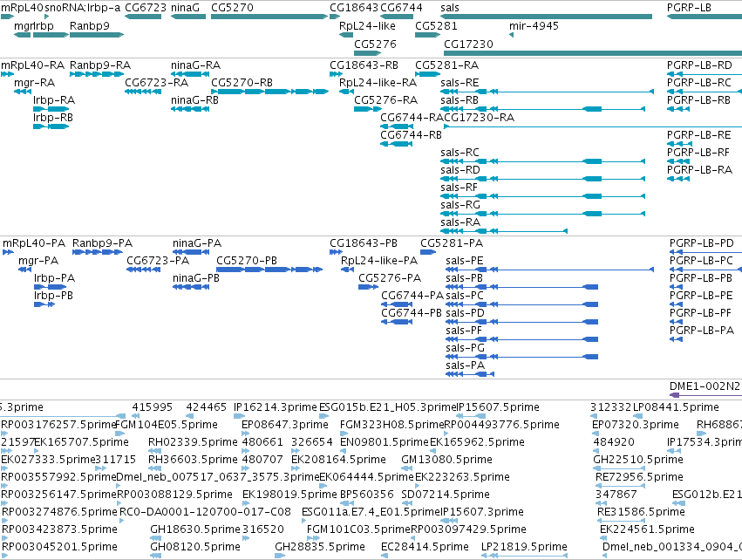Click the PGRP-LB-RA transcript label
This screenshot has height=560, width=742.
(700, 170)
